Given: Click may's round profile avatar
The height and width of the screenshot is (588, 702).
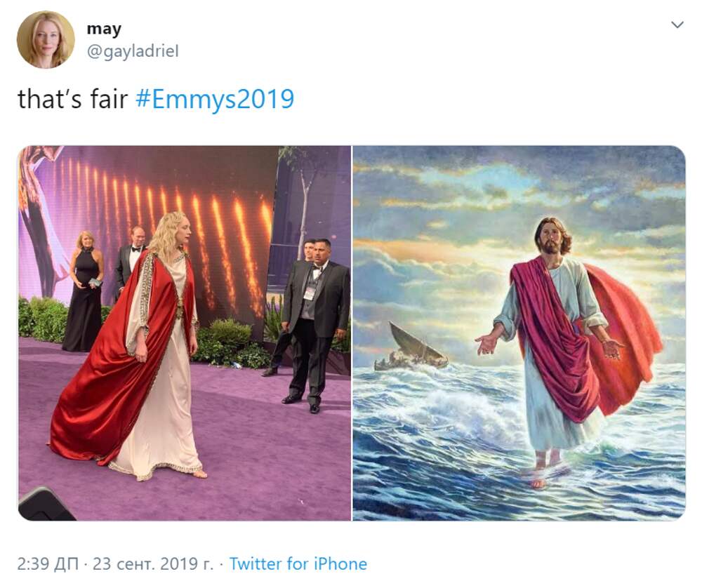Looking at the screenshot, I should click(46, 39).
